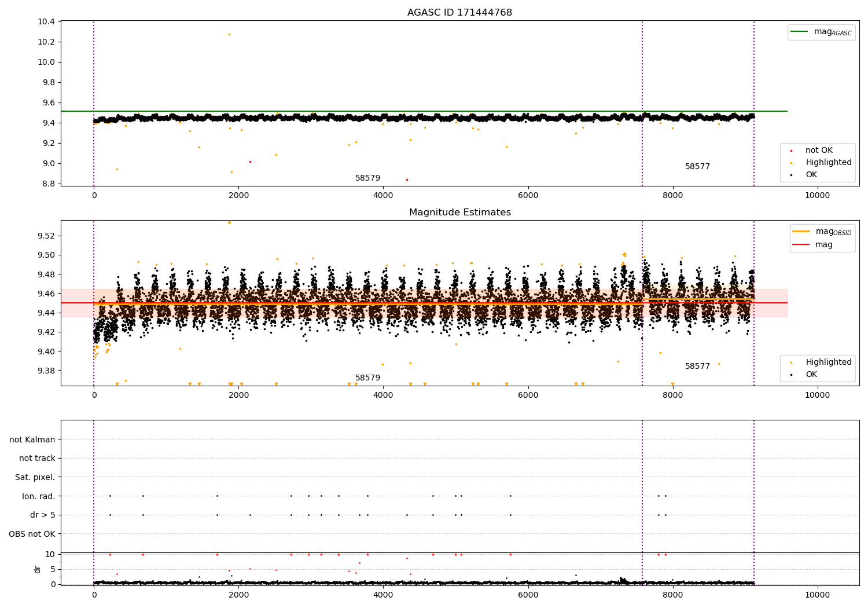Click 'Highlighted' legend entry in top plot

click(828, 163)
